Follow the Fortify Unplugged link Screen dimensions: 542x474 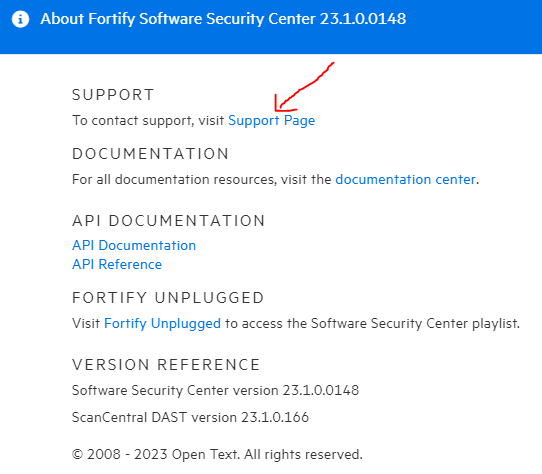coord(162,324)
